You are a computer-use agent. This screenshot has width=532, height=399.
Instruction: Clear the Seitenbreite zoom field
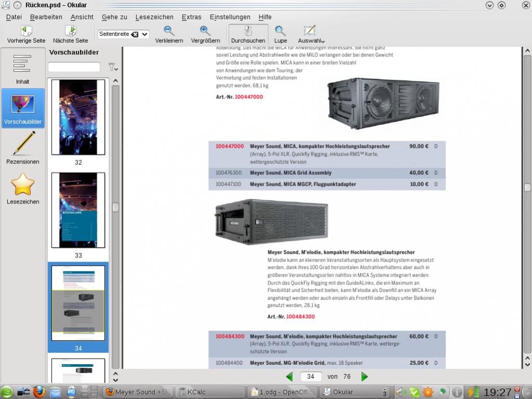[135, 34]
